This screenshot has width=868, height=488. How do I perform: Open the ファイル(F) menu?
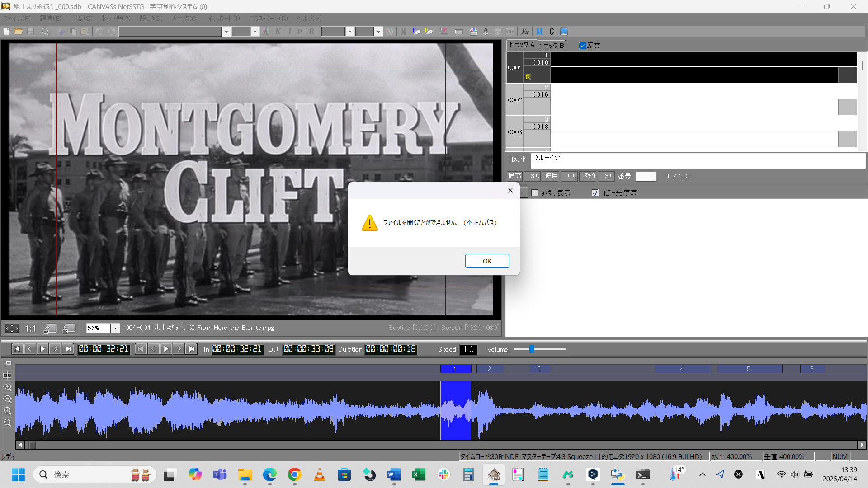[17, 19]
